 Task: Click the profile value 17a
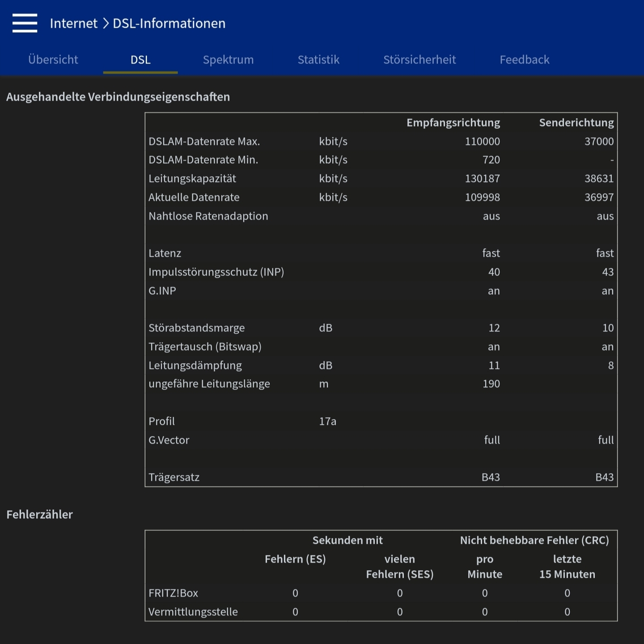click(328, 421)
